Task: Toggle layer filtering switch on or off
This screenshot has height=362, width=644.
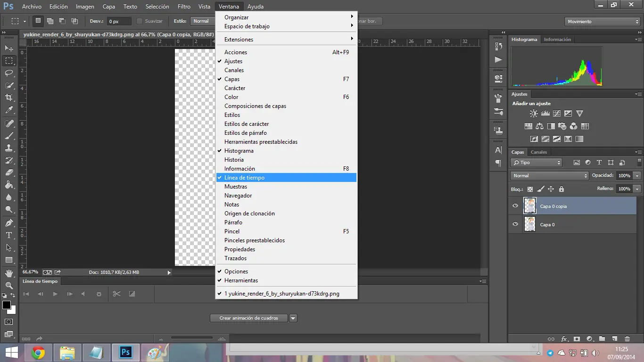Action: (x=640, y=162)
